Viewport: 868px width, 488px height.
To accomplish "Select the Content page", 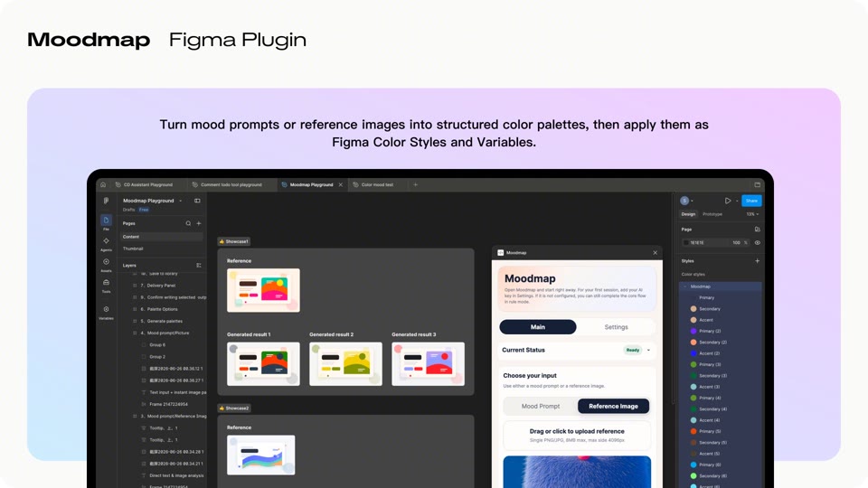I will [162, 237].
